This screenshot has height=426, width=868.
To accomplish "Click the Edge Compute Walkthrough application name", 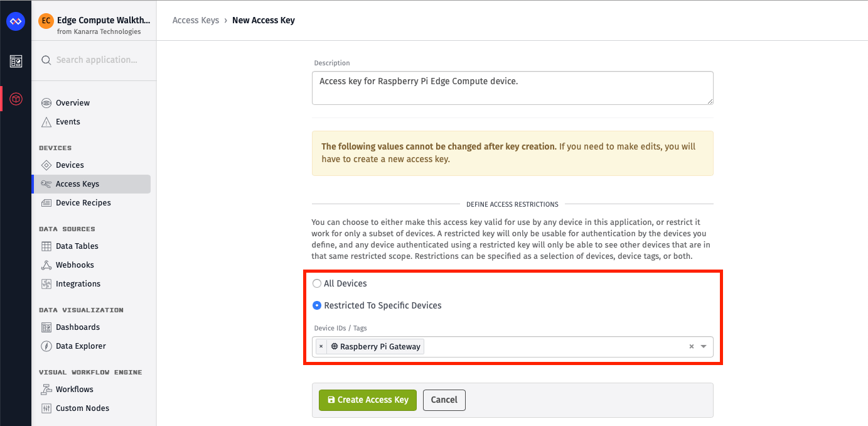I will click(104, 20).
